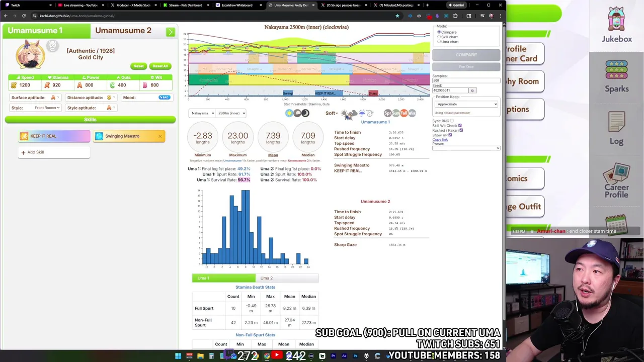Open YouTube icon in taskbar

277,356
